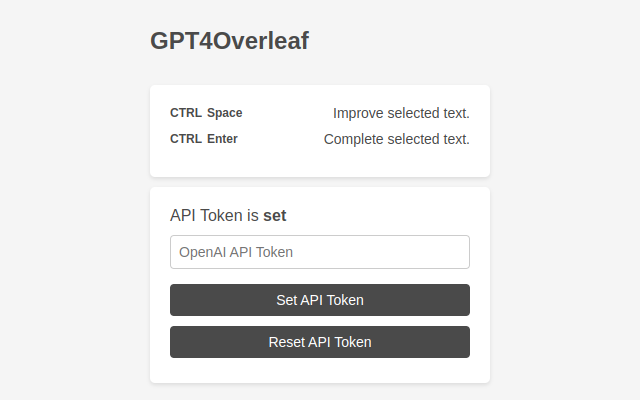Click the Space key label
The height and width of the screenshot is (400, 640).
pyautogui.click(x=225, y=113)
